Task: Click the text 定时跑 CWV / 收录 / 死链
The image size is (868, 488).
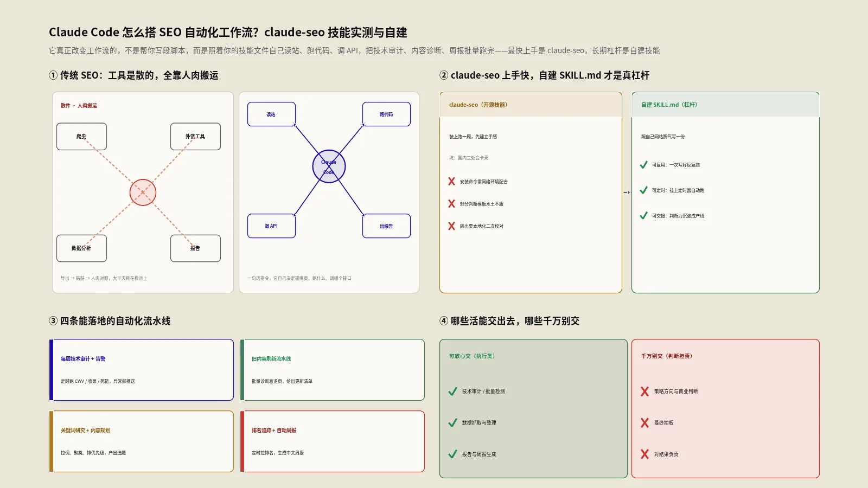Action: coord(98,381)
